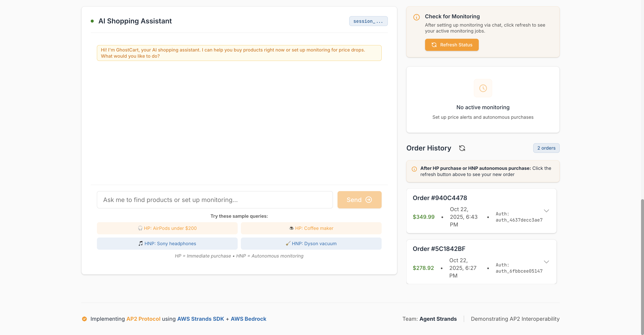Click the green online status dot
The image size is (644, 335).
pyautogui.click(x=92, y=21)
